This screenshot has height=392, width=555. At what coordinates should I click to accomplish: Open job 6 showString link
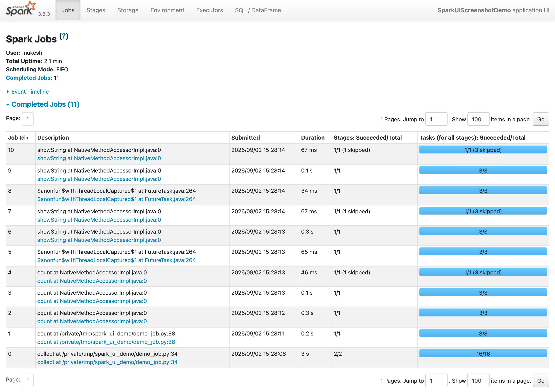(x=99, y=240)
